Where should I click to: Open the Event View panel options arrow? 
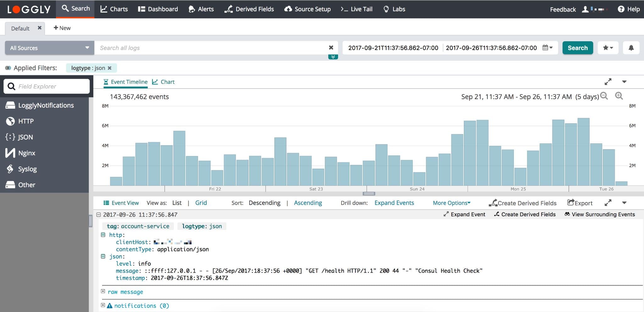pos(624,203)
